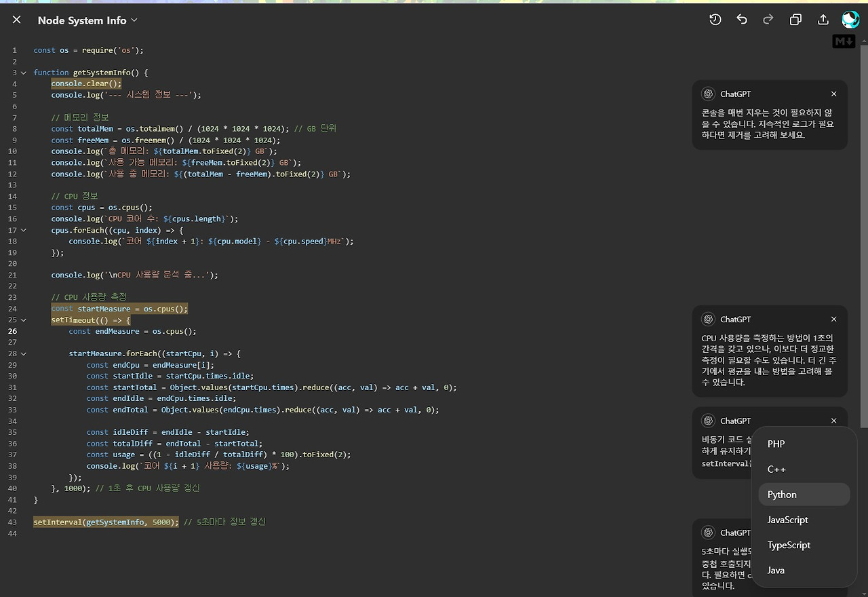
Task: Click the highlighted console.clear() code
Action: pyautogui.click(x=86, y=83)
